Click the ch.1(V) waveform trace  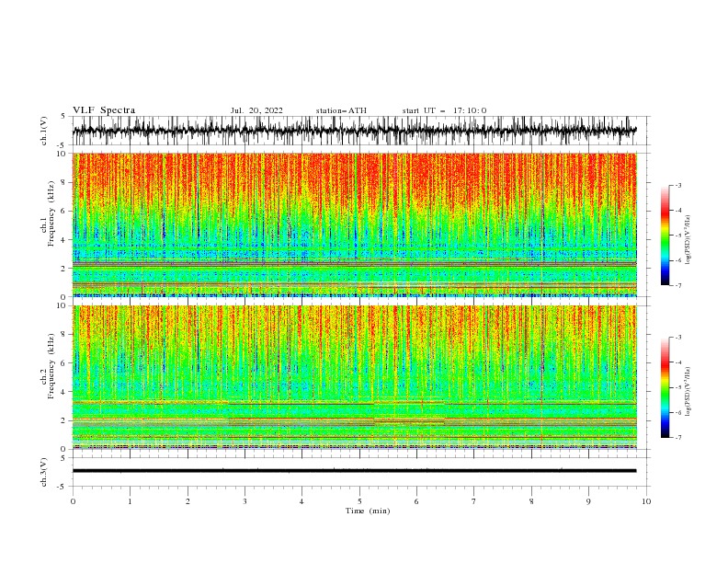pyautogui.click(x=354, y=131)
